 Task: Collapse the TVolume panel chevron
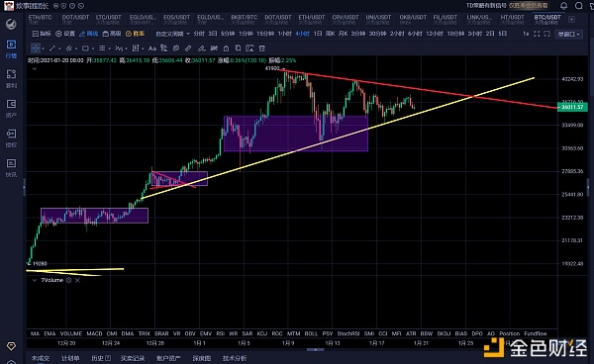pyautogui.click(x=35, y=280)
